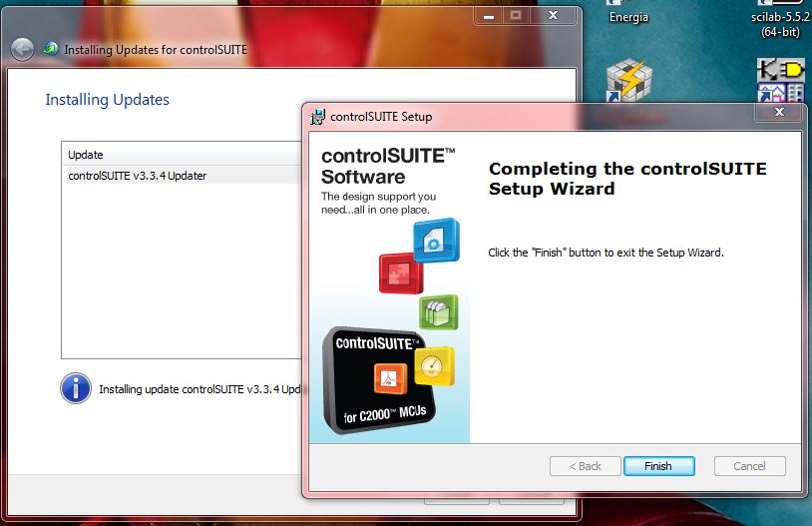Click the red cube graphic in the banner
The image size is (812, 526).
[x=401, y=273]
